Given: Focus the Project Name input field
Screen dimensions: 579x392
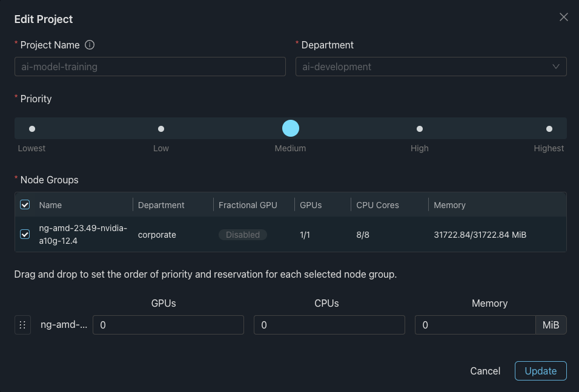Looking at the screenshot, I should (150, 67).
